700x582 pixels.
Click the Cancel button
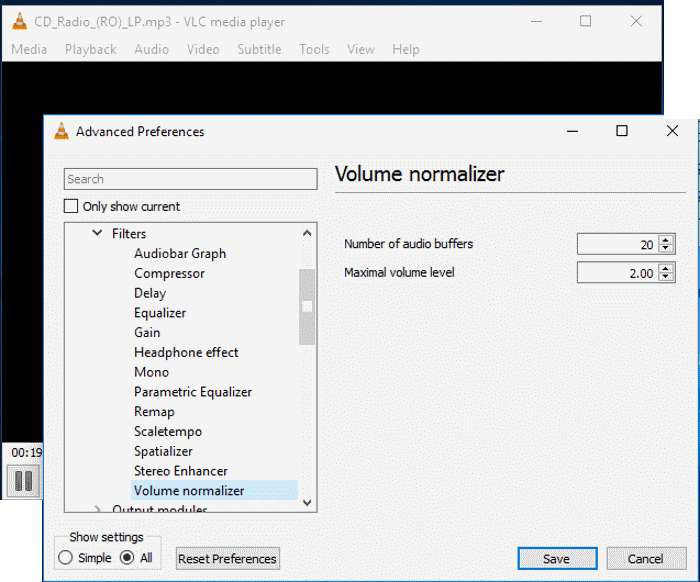point(646,558)
